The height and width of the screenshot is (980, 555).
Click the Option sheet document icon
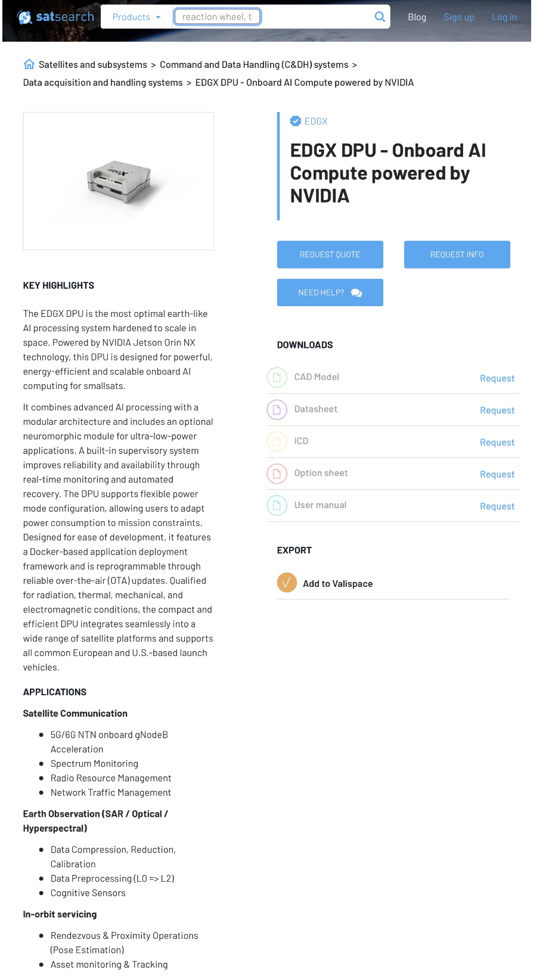277,474
